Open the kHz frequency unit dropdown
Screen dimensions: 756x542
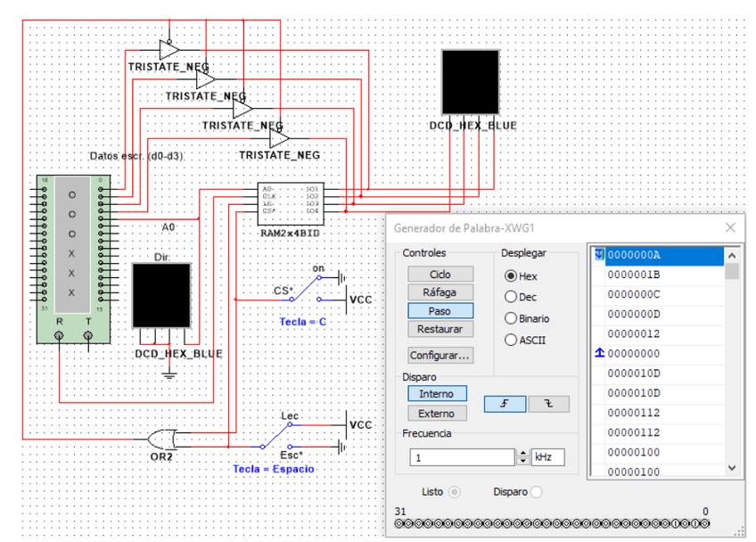pyautogui.click(x=547, y=457)
